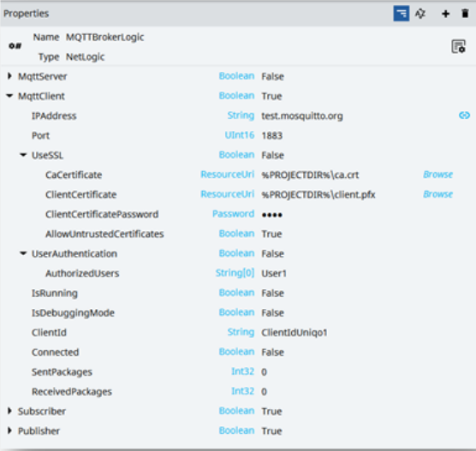Select the AuthorizedUsers property label
This screenshot has width=476, height=451.
pyautogui.click(x=82, y=274)
